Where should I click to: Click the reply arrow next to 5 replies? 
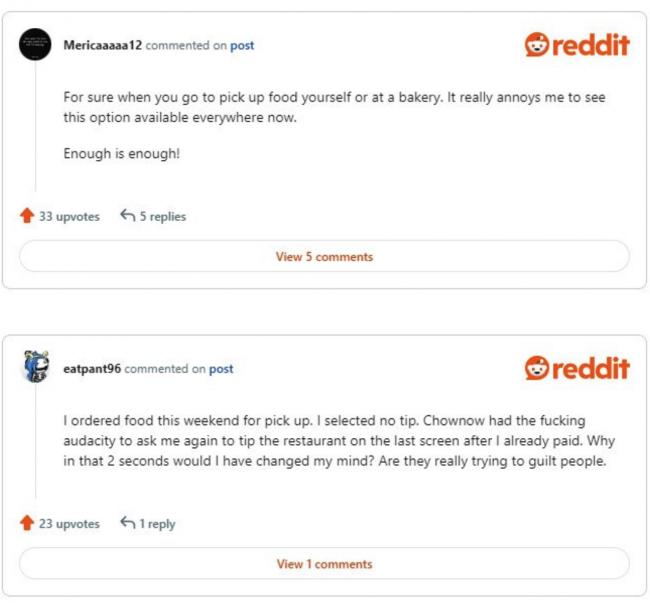pos(128,215)
